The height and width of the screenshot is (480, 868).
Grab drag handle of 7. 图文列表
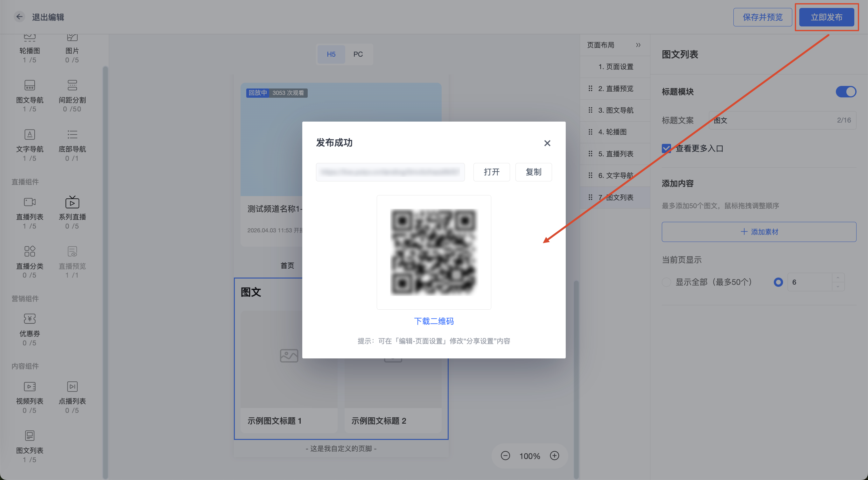pyautogui.click(x=590, y=197)
